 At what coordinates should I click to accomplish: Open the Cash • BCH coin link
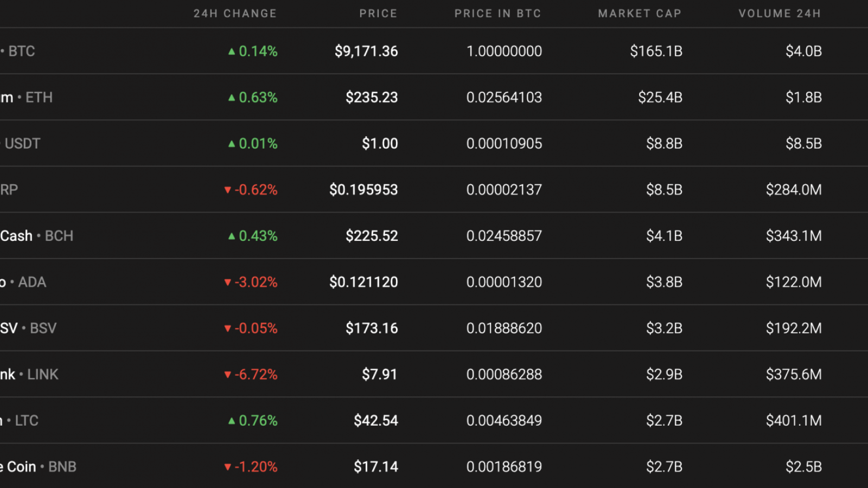tap(37, 236)
